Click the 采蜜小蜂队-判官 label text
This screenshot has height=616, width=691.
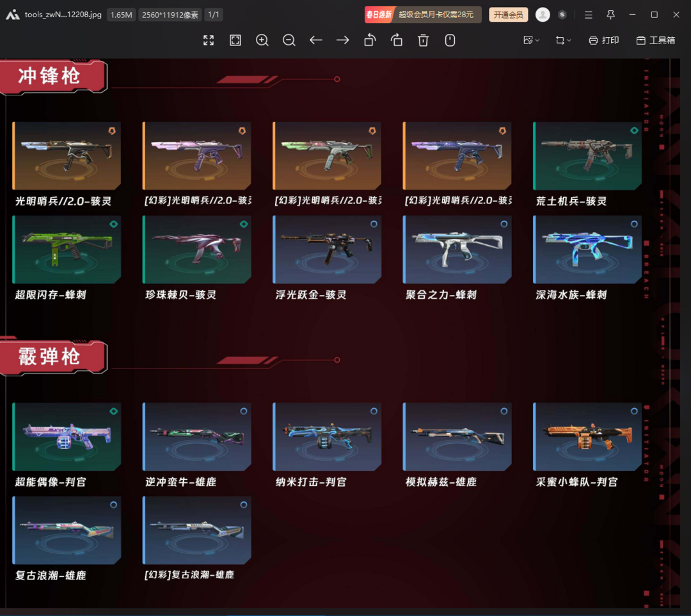pos(576,482)
